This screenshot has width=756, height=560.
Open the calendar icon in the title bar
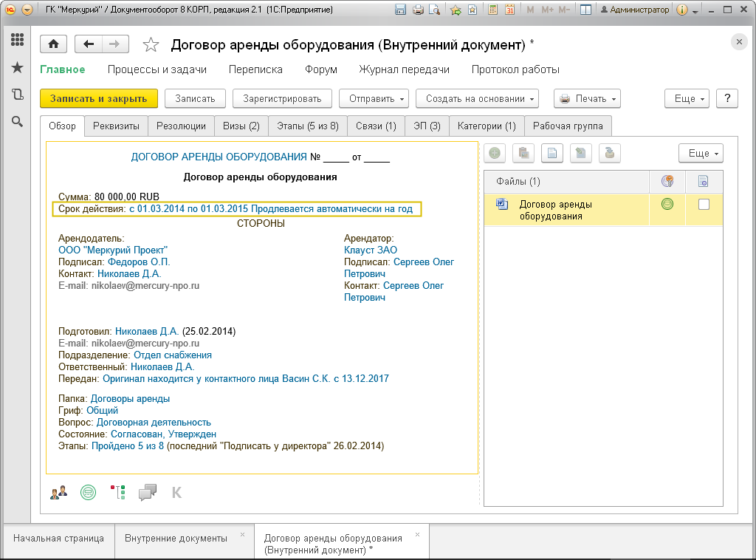509,10
